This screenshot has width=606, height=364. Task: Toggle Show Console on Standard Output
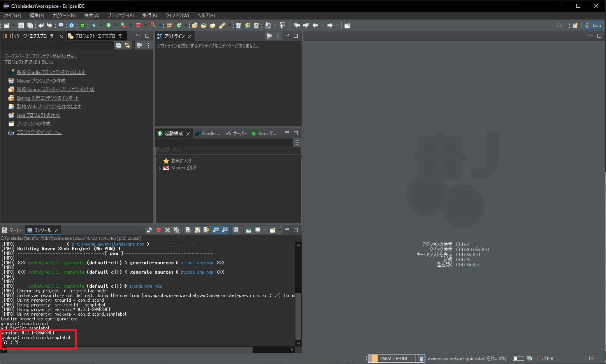(x=216, y=230)
